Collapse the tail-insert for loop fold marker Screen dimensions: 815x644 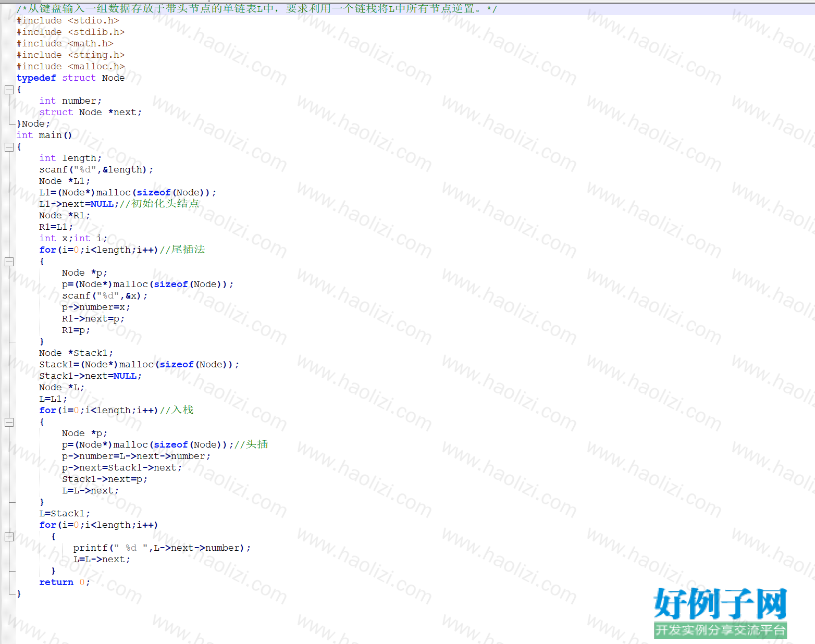click(x=9, y=262)
